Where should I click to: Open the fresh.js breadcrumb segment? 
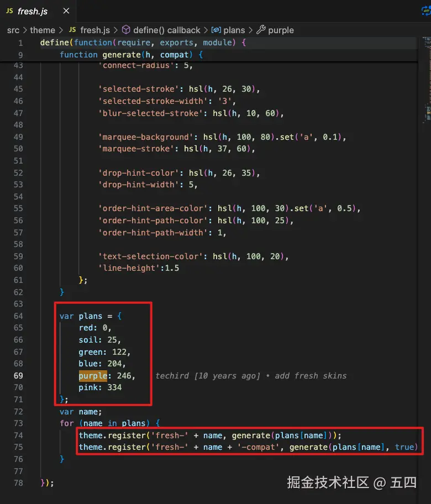(95, 30)
